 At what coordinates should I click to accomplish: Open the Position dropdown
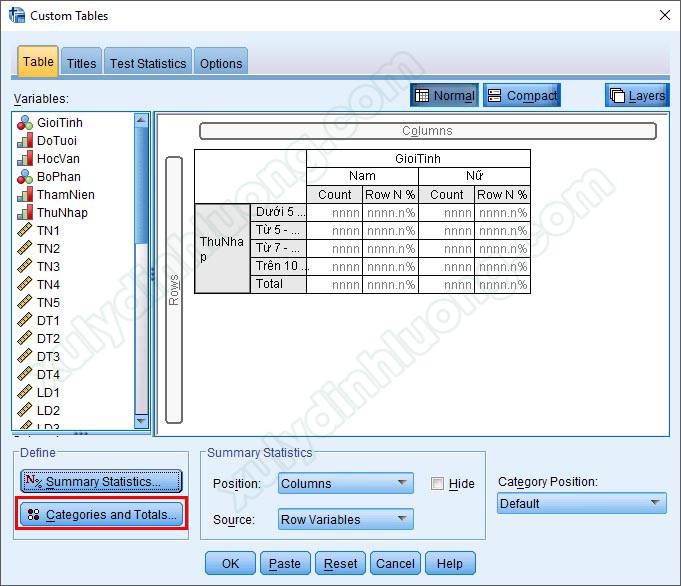pyautogui.click(x=345, y=484)
